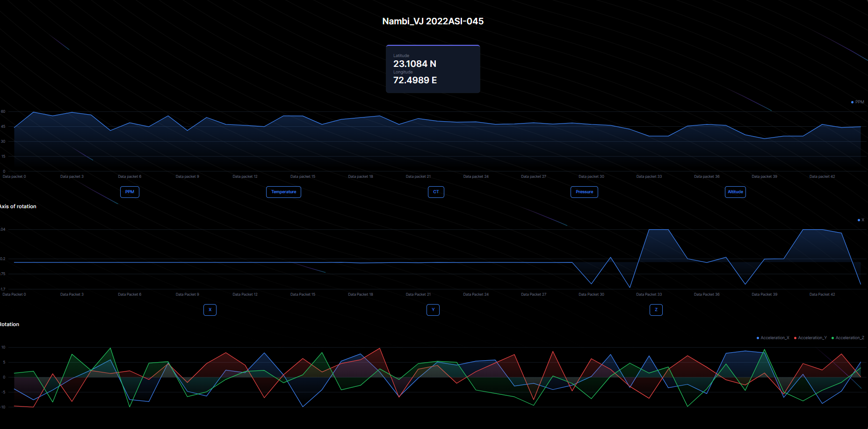Viewport: 868px width, 429px height.
Task: Switch top chart to Temperature
Action: click(283, 192)
